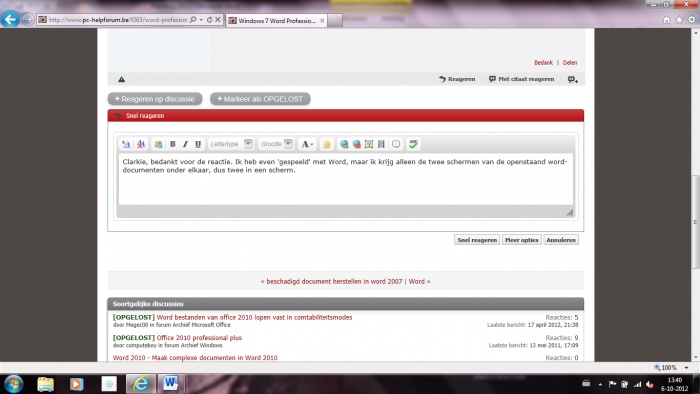The width and height of the screenshot is (700, 394).
Task: Toggle underline formatting in the editor
Action: click(198, 144)
